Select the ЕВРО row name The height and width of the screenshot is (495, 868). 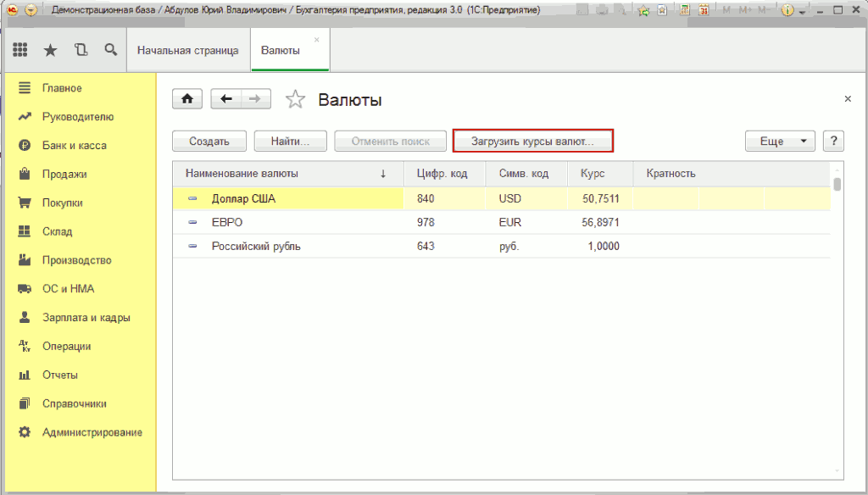point(227,222)
